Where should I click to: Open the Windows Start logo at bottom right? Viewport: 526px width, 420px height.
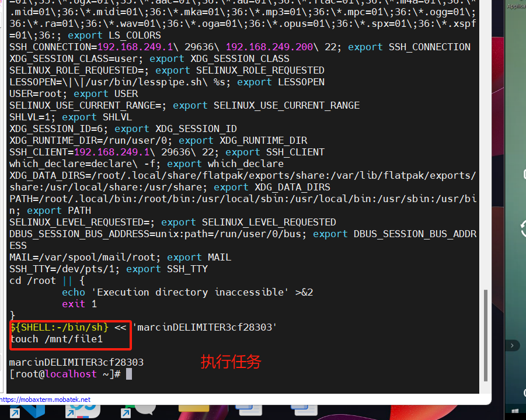(x=515, y=411)
